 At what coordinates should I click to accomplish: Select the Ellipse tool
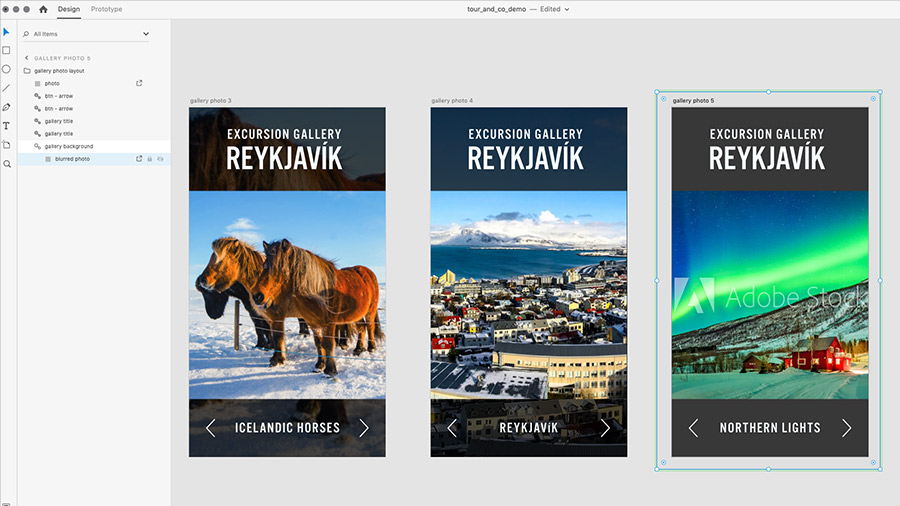[6, 69]
